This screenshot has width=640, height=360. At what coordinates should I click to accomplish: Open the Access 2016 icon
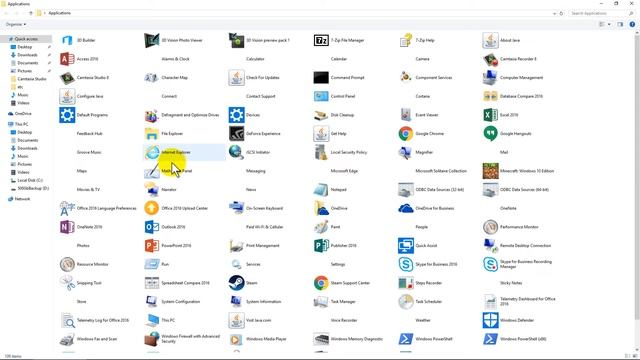[67, 59]
